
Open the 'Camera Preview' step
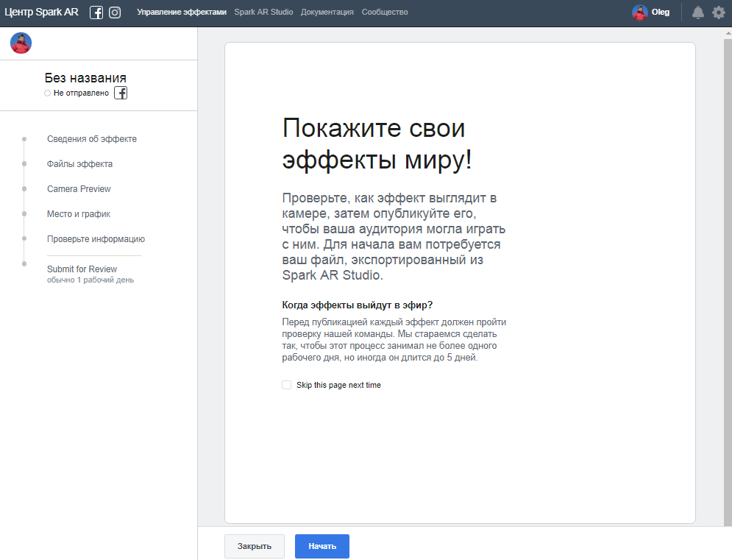79,189
